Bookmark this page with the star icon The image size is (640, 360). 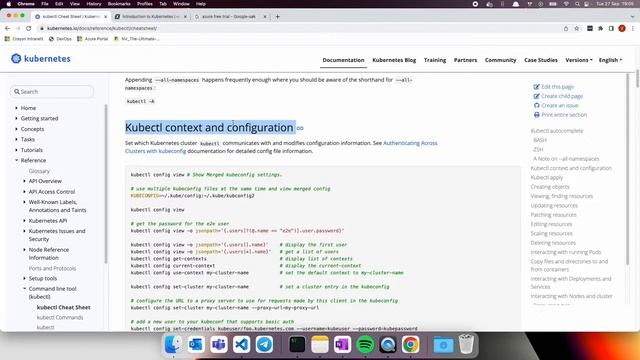tap(577, 28)
